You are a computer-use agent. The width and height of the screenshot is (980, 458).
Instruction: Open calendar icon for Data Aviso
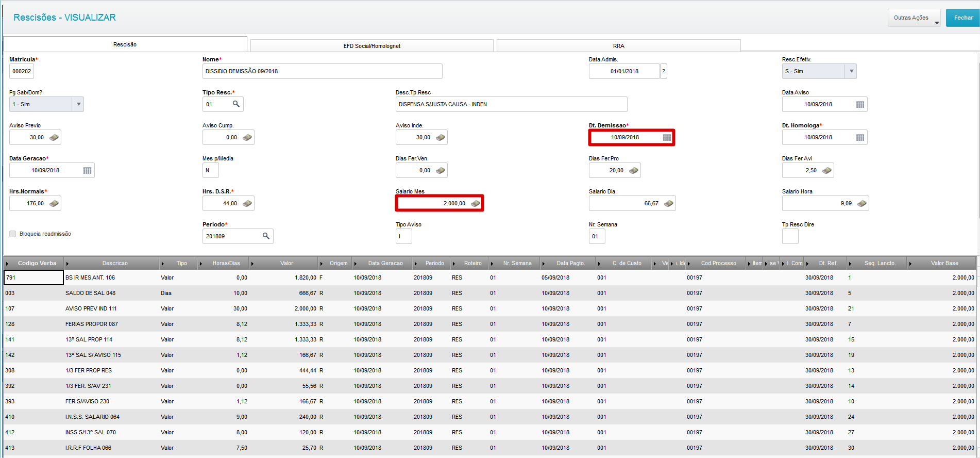pyautogui.click(x=860, y=105)
